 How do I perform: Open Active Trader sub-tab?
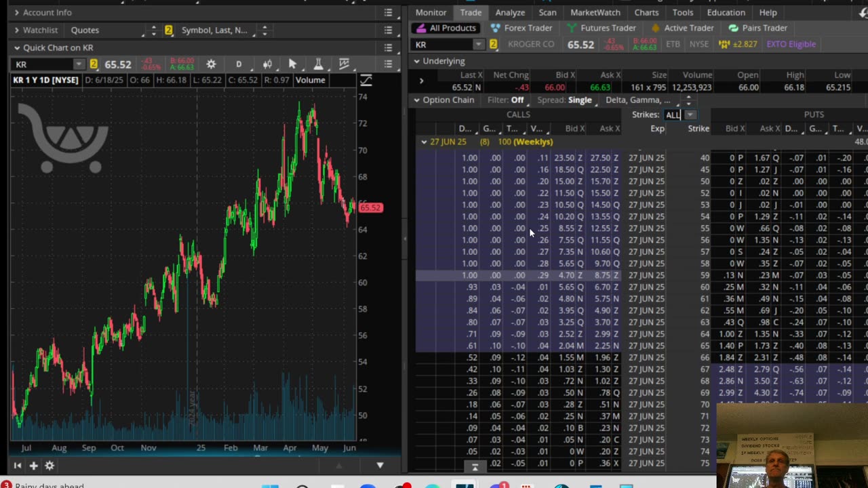(682, 28)
